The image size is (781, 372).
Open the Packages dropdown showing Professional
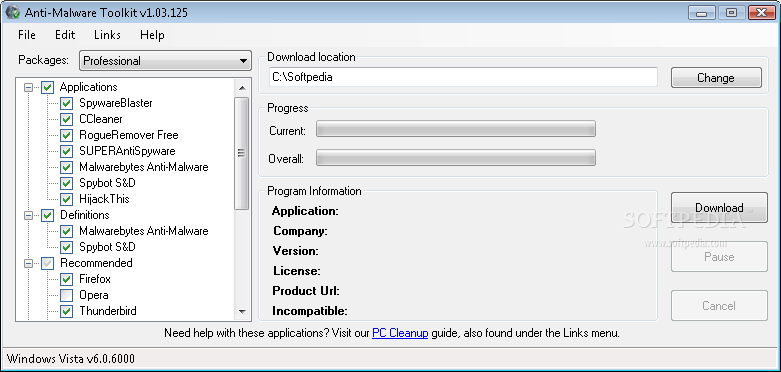(165, 61)
